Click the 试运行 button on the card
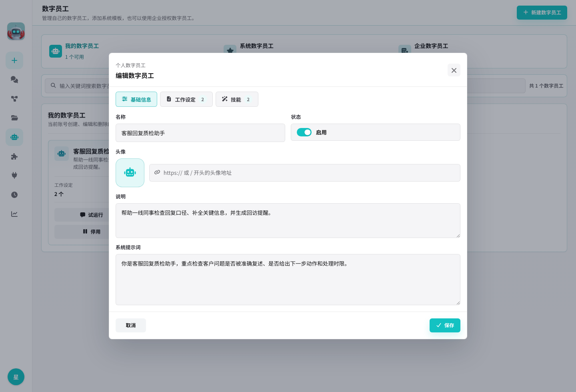The image size is (576, 392). point(92,215)
